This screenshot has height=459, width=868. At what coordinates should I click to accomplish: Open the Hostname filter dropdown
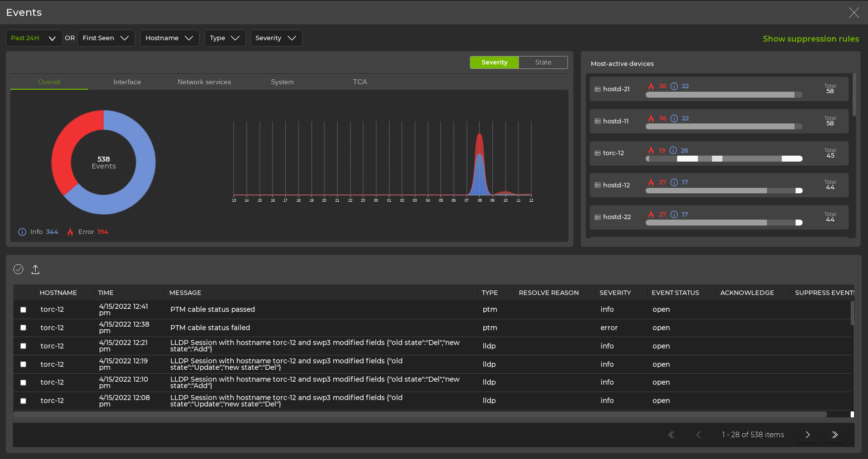click(x=169, y=38)
